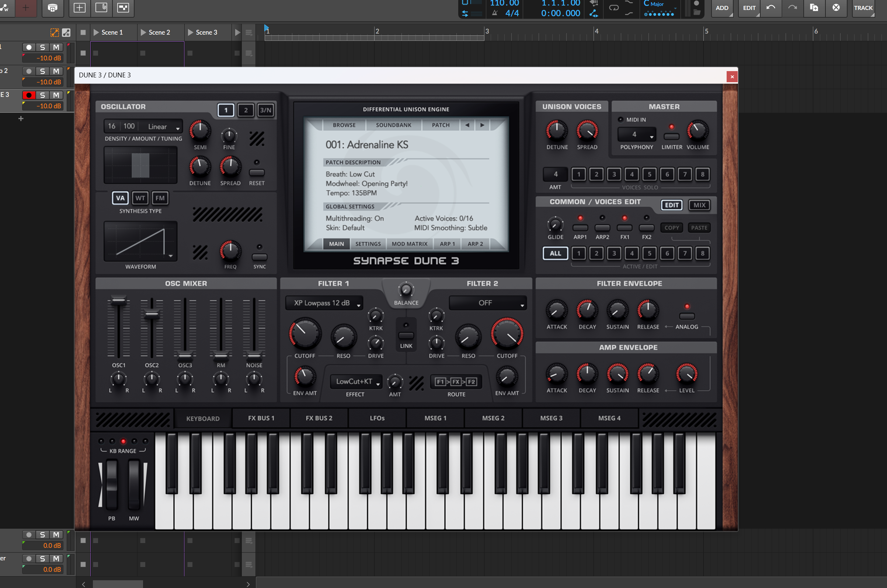Click the ALL voices button

click(555, 253)
